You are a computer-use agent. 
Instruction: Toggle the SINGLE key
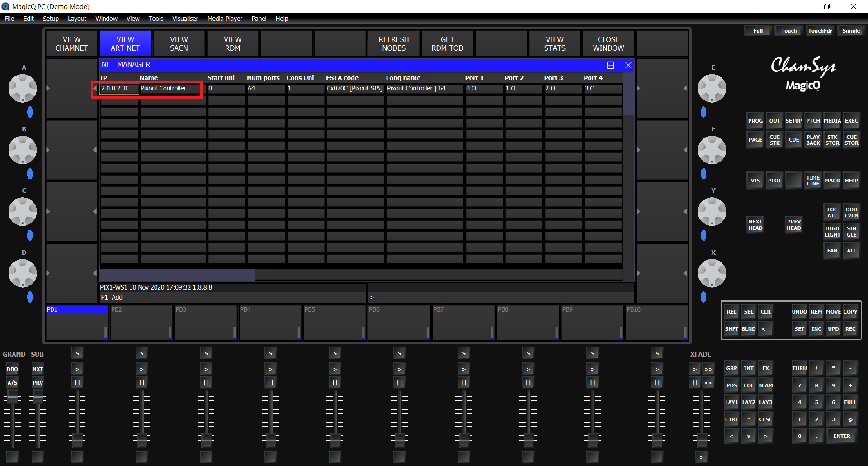point(851,231)
